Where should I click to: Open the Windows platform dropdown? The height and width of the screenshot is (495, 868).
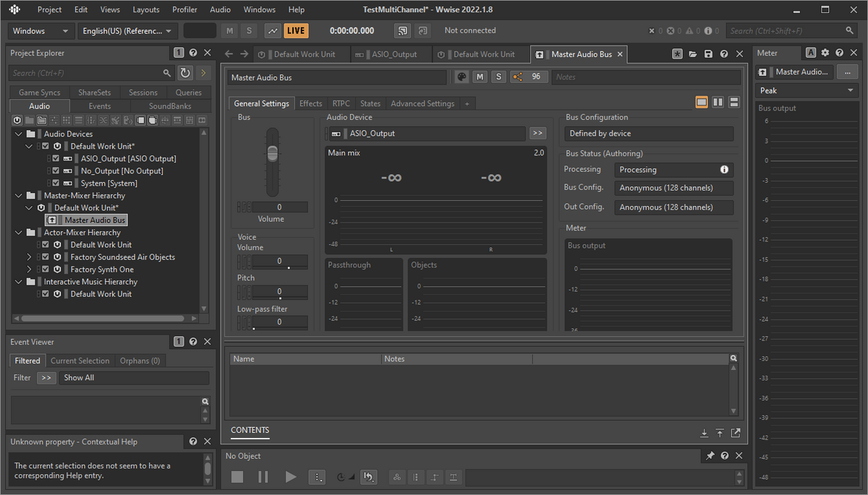coord(41,31)
